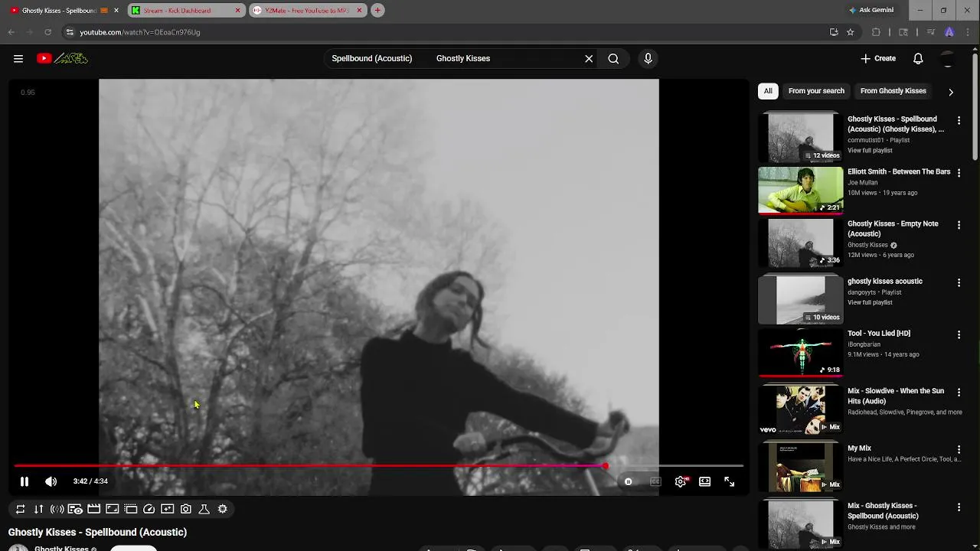Toggle autoplay switch in player controls

tap(629, 481)
